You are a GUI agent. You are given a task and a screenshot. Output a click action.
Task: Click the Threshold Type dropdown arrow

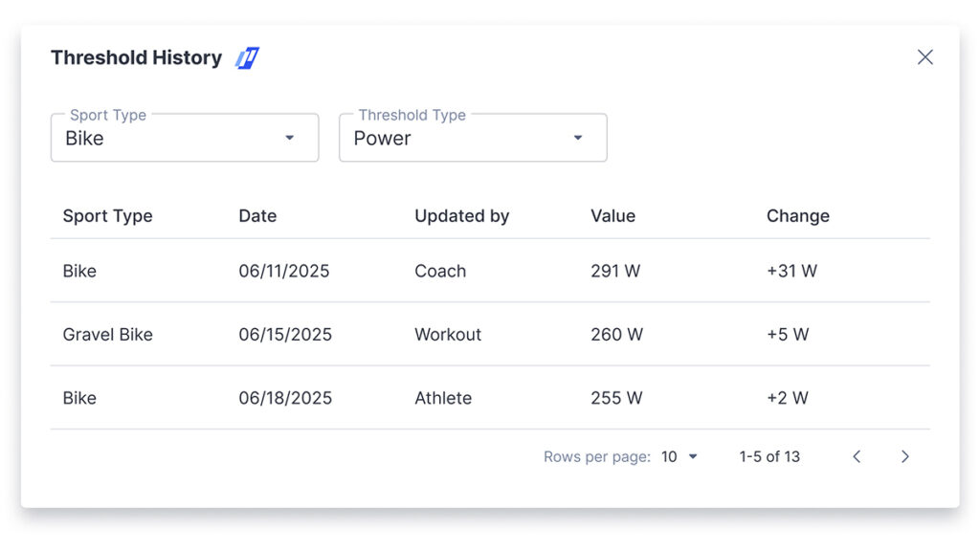(x=578, y=138)
